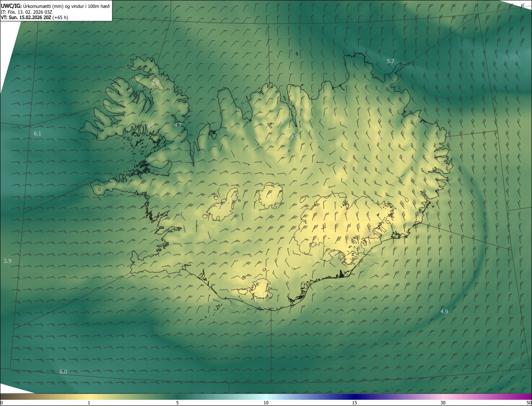The height and width of the screenshot is (406, 532).
Task: Click the 6.1 value label on the map
Action: coord(37,133)
